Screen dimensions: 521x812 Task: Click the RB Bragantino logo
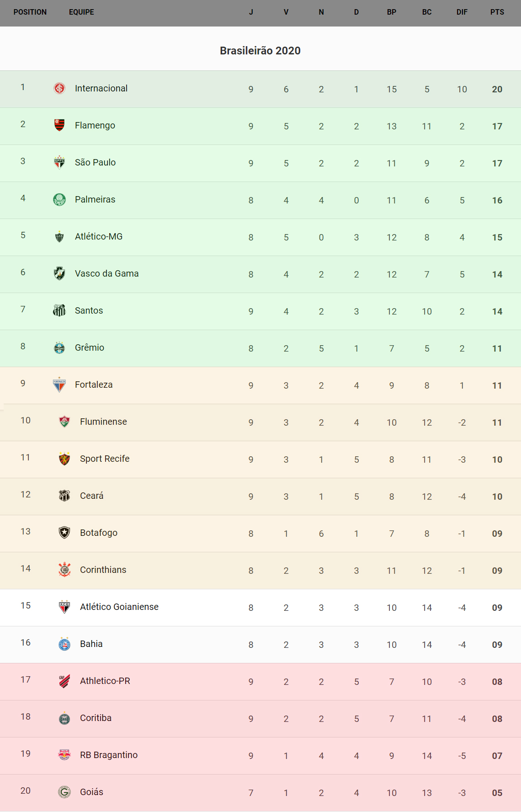click(64, 755)
